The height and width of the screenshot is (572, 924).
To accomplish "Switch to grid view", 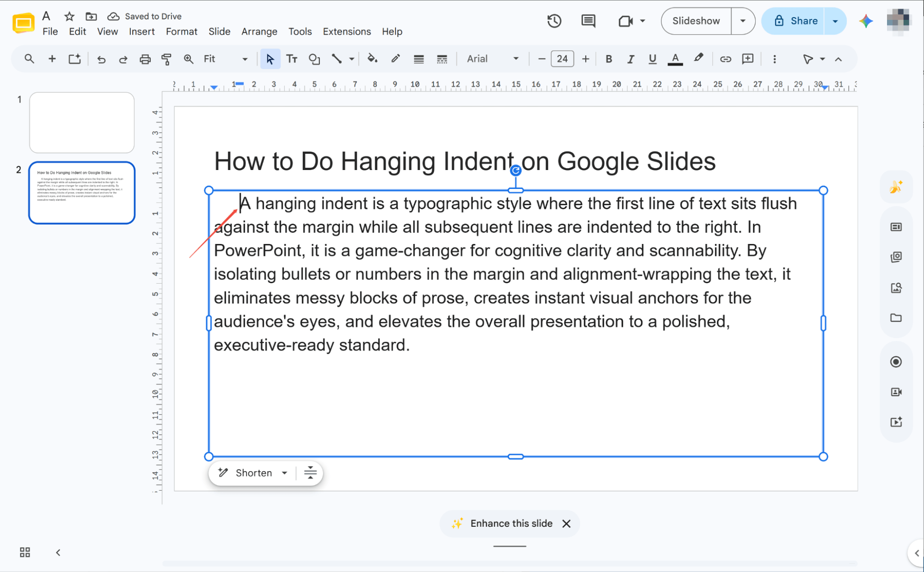I will pos(25,552).
